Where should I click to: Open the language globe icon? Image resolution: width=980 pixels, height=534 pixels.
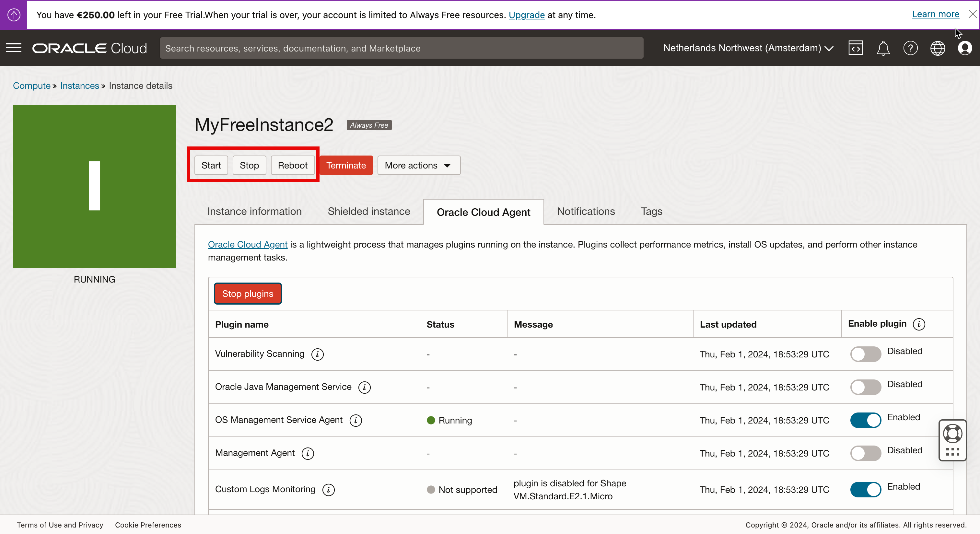point(938,48)
